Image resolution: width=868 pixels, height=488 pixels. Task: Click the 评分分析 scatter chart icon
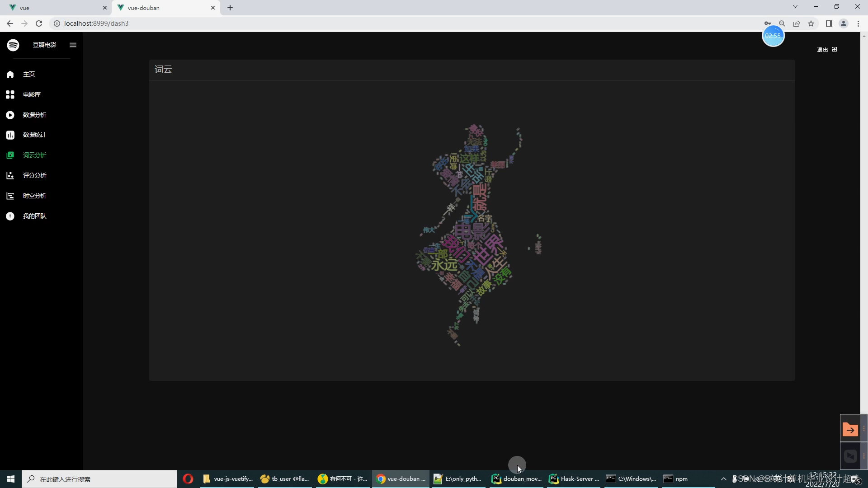10,175
